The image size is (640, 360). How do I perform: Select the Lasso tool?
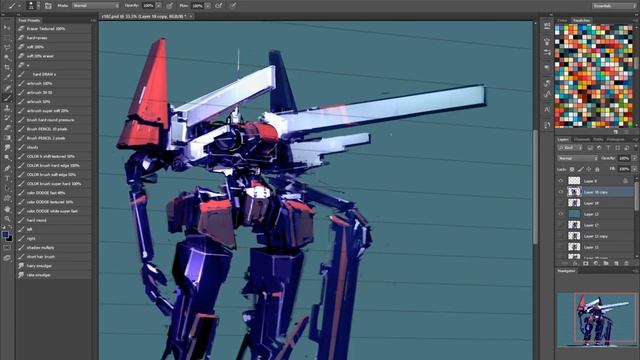pyautogui.click(x=7, y=47)
